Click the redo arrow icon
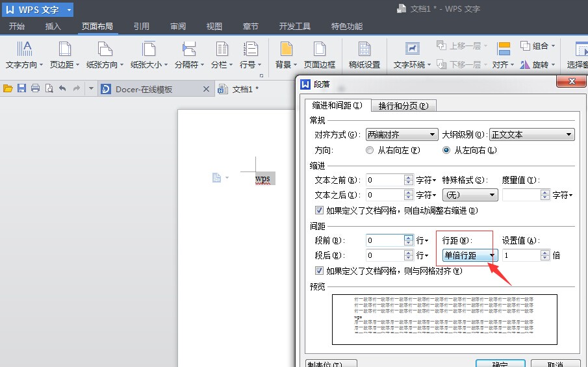 (x=77, y=88)
